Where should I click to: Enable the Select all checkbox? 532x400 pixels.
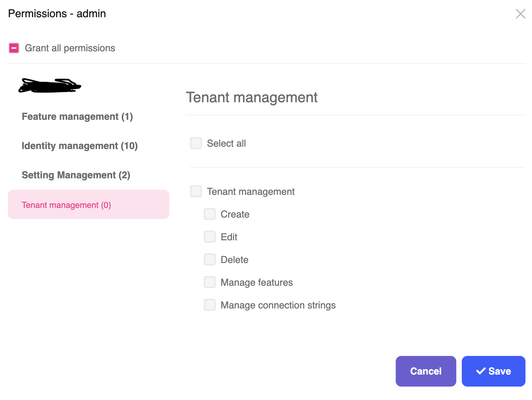tap(196, 143)
